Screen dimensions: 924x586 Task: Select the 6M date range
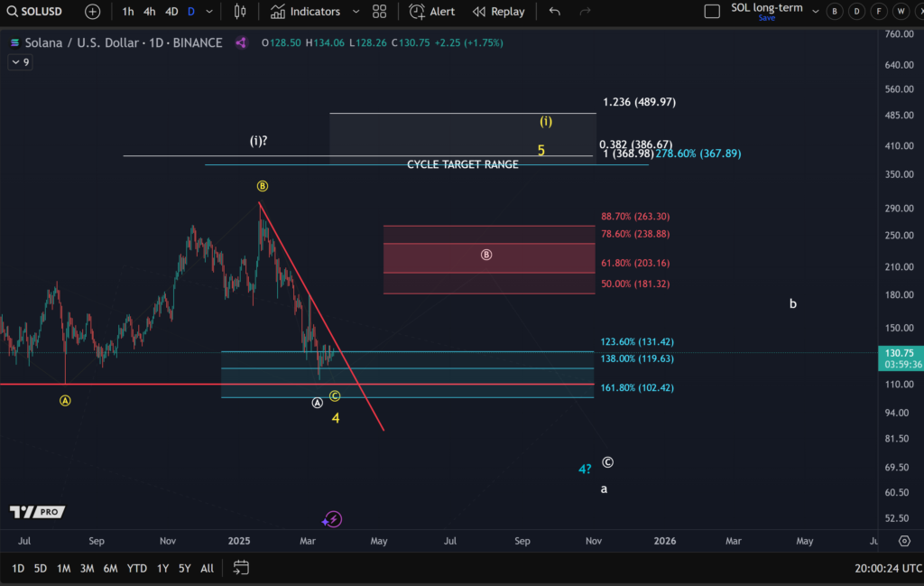110,568
